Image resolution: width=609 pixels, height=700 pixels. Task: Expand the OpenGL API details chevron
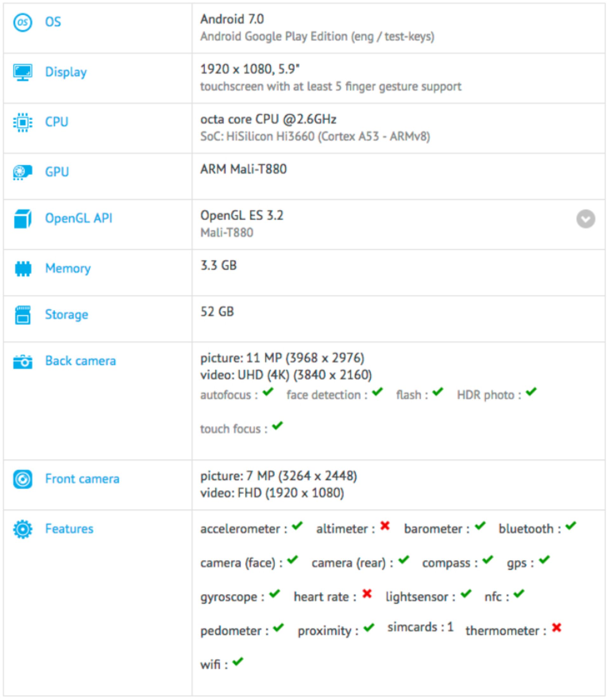(x=585, y=219)
